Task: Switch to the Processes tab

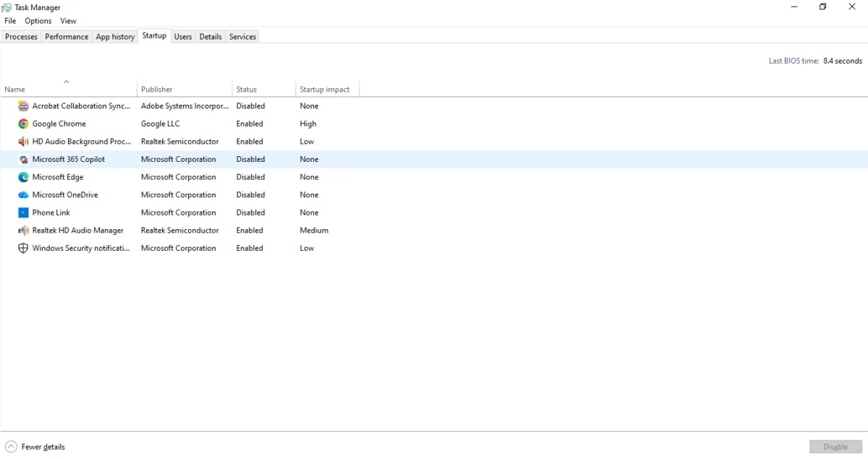Action: (x=21, y=37)
